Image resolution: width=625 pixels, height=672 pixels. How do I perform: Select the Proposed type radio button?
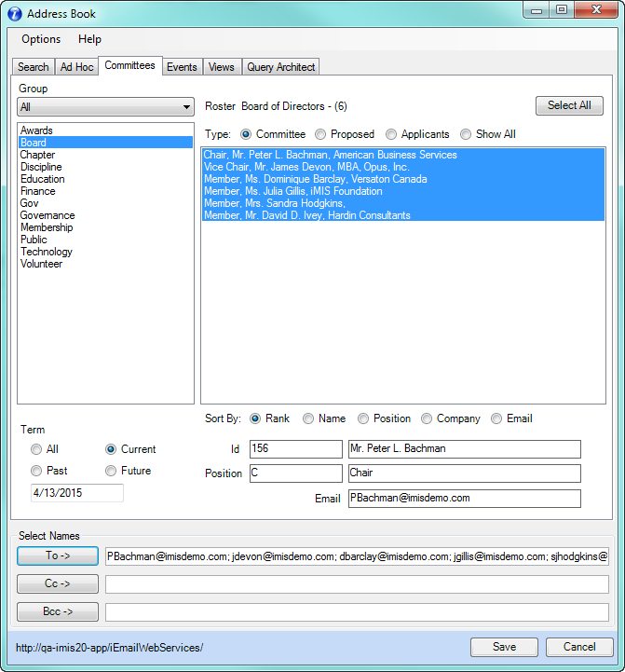320,134
